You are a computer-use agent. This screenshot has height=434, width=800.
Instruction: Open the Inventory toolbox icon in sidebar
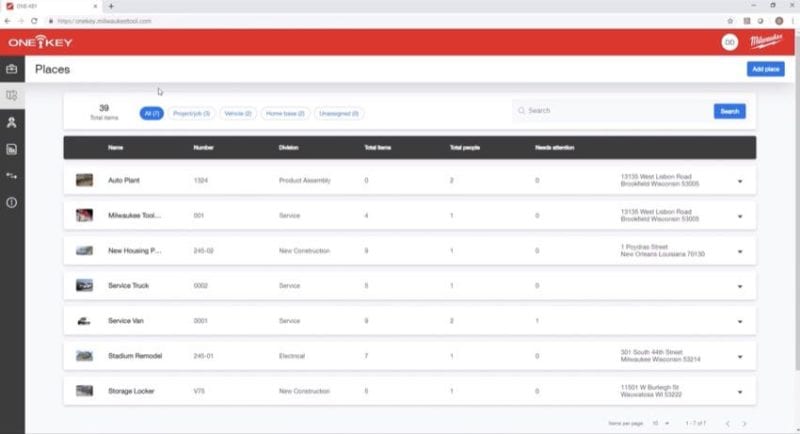pyautogui.click(x=11, y=69)
